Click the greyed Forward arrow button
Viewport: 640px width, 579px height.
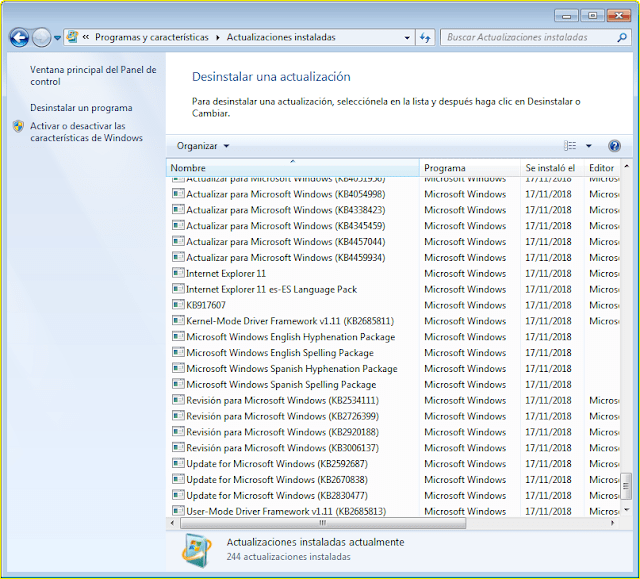pyautogui.click(x=41, y=38)
